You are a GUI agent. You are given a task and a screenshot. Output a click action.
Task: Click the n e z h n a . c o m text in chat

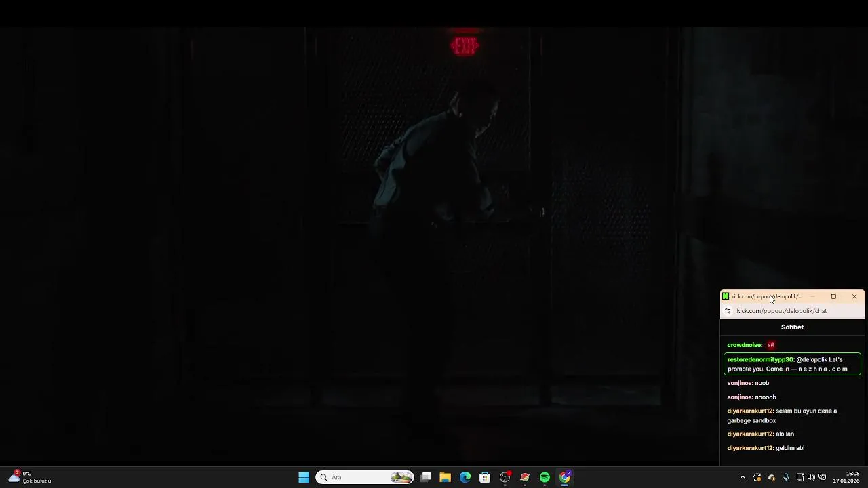click(x=823, y=369)
